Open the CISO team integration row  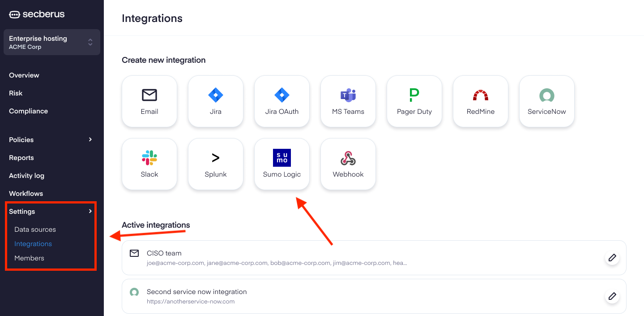(374, 258)
